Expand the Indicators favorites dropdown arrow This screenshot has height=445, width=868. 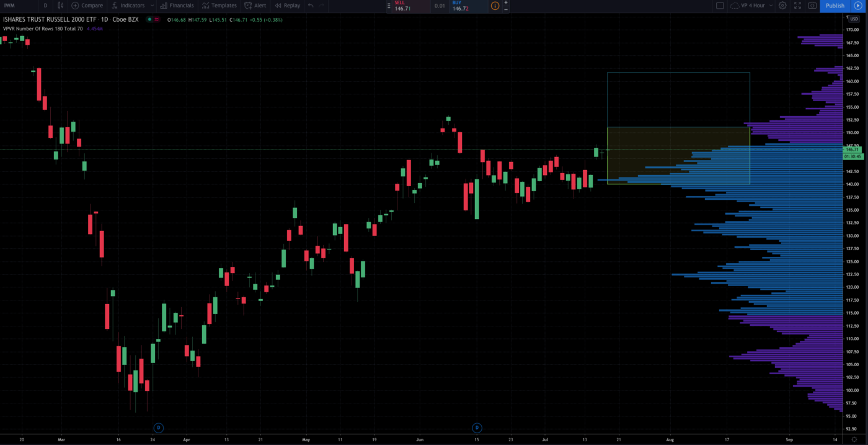tap(152, 6)
